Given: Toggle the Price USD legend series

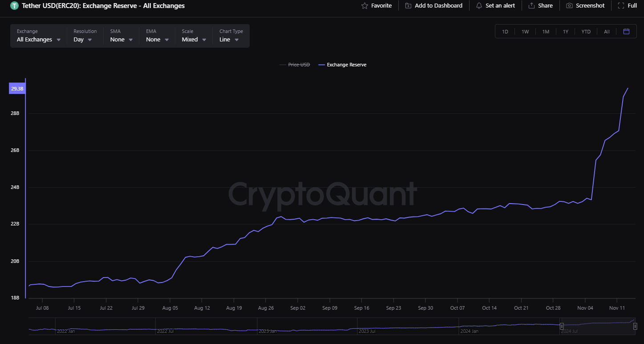Looking at the screenshot, I should (x=295, y=65).
